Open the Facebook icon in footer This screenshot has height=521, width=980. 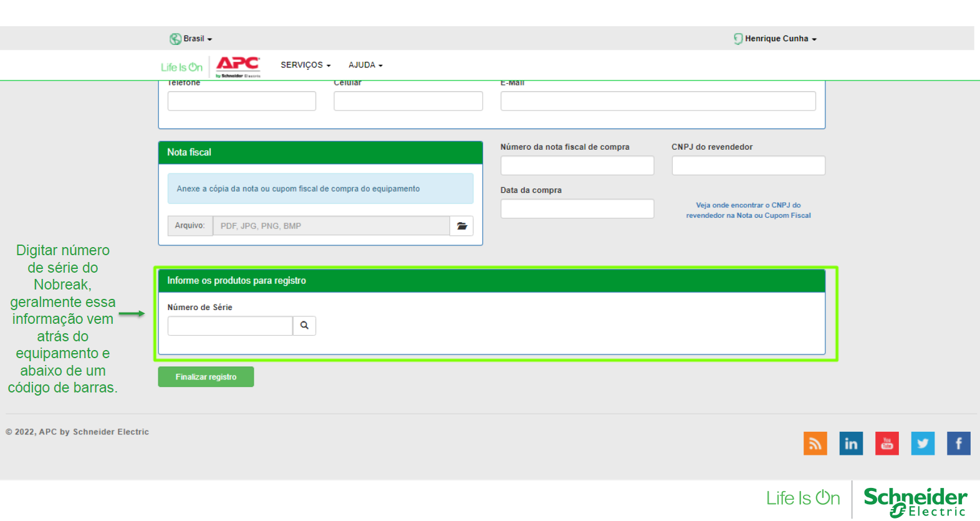click(x=959, y=444)
